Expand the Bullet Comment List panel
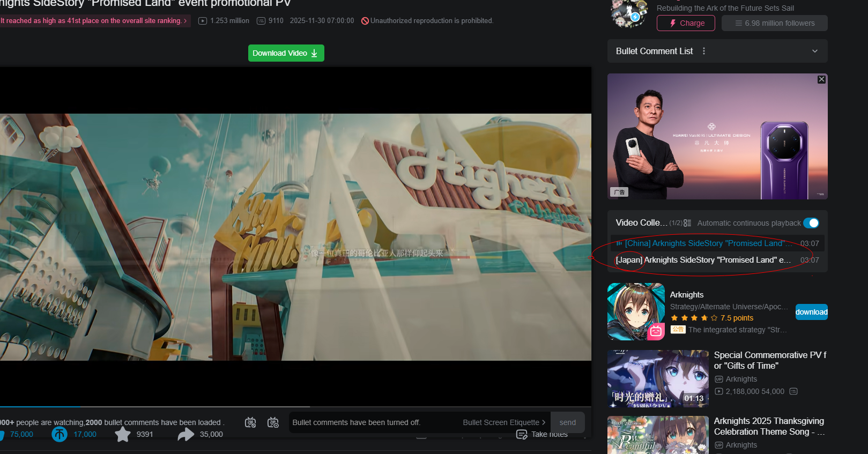Viewport: 868px width, 454px height. click(x=815, y=51)
